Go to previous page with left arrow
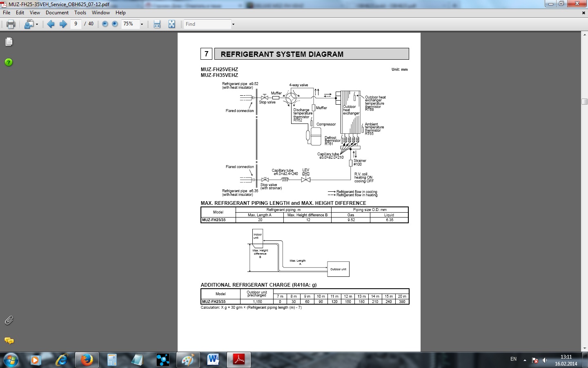The width and height of the screenshot is (588, 368). (x=51, y=24)
